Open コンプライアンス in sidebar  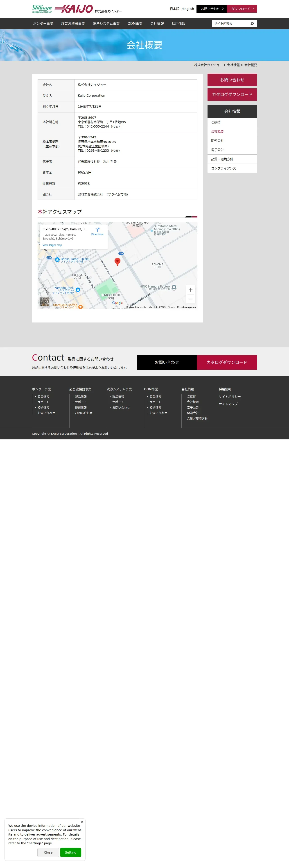pyautogui.click(x=232, y=169)
